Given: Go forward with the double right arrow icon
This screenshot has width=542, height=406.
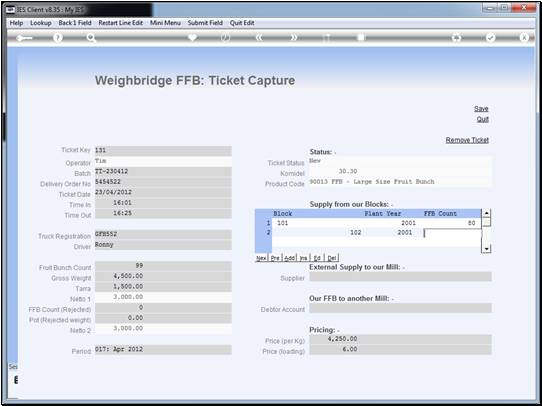Looking at the screenshot, I should tap(293, 38).
